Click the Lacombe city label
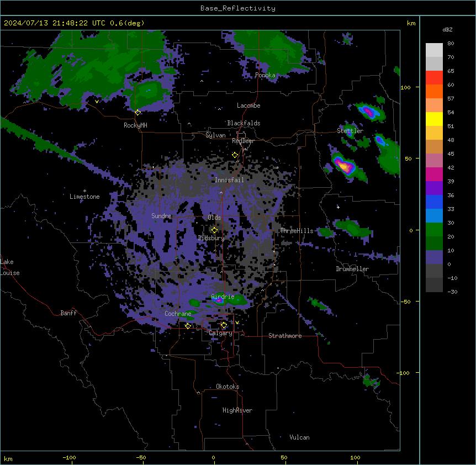The image size is (476, 465). pos(248,105)
